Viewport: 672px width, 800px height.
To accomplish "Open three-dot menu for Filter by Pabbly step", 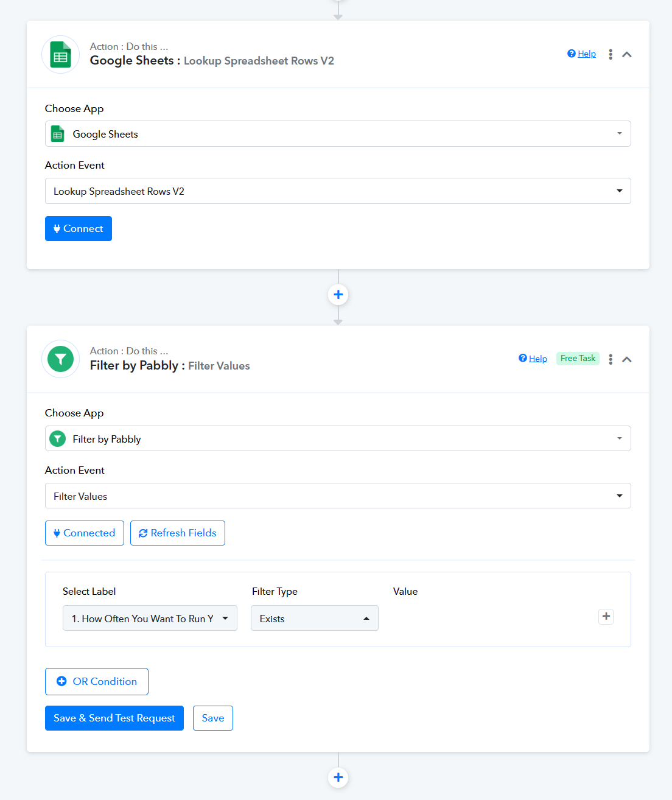I will tap(610, 359).
